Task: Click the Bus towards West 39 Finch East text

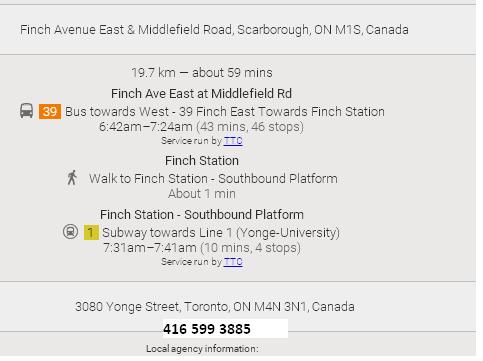Action: point(225,112)
